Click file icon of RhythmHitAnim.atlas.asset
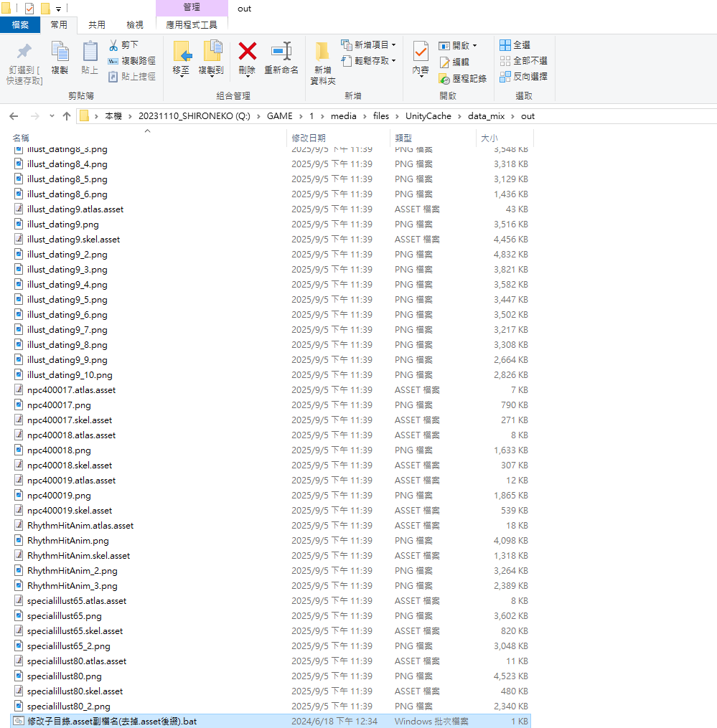Screen dimensions: 717x728 pyautogui.click(x=19, y=525)
